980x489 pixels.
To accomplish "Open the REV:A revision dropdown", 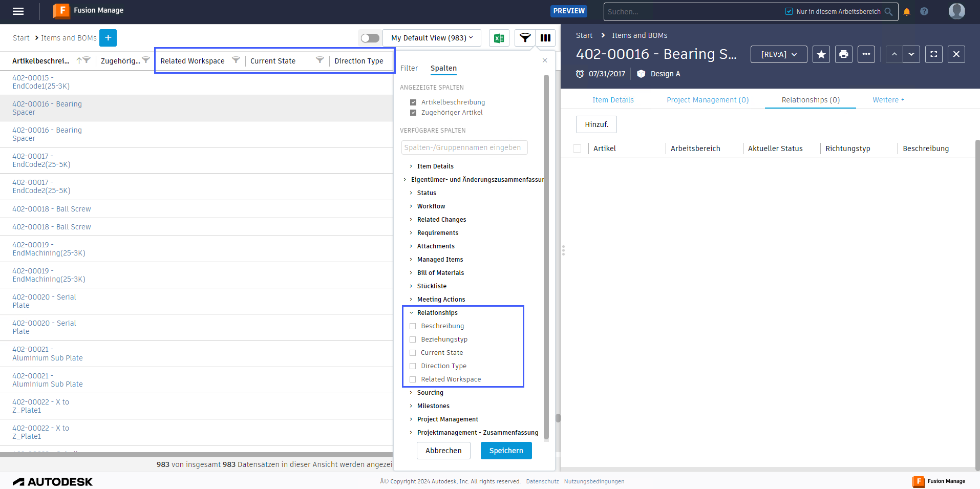I will tap(779, 54).
